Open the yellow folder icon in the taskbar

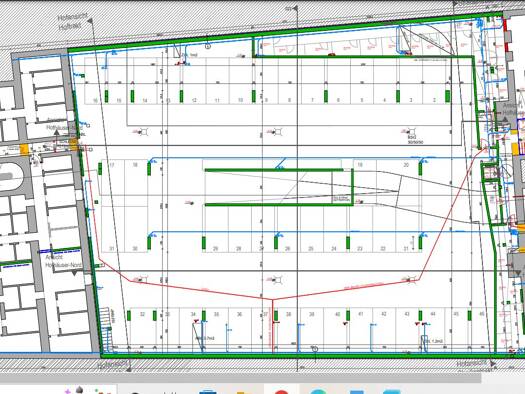[243, 392]
